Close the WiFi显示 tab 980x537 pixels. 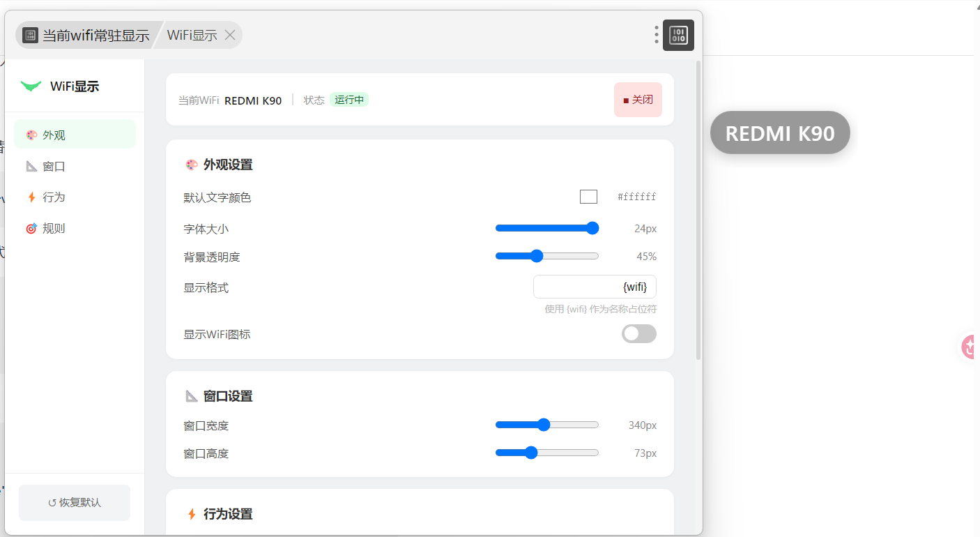[230, 35]
